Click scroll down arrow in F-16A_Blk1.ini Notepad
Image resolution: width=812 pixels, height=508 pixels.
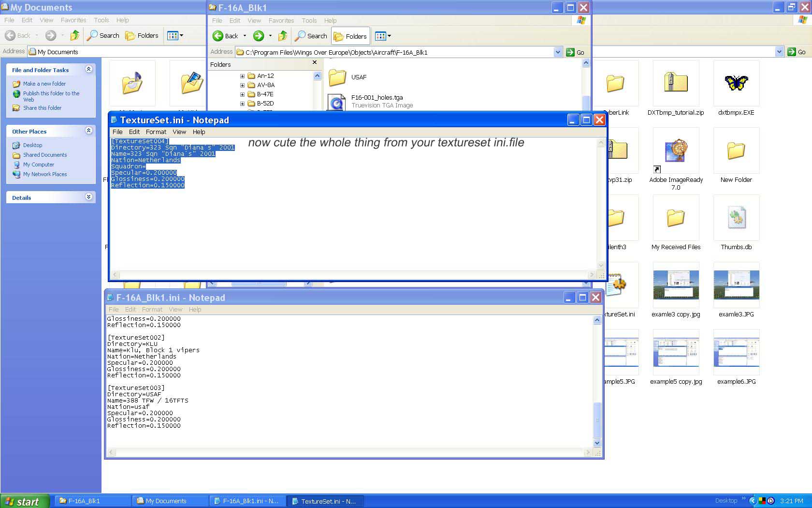click(597, 443)
